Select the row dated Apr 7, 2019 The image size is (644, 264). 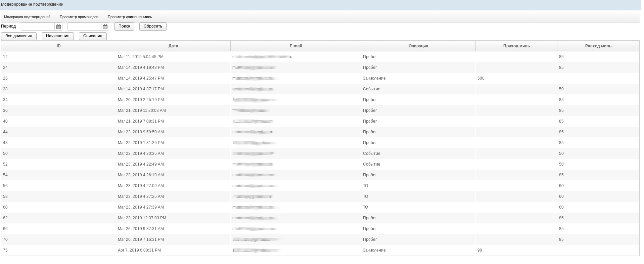point(139,250)
